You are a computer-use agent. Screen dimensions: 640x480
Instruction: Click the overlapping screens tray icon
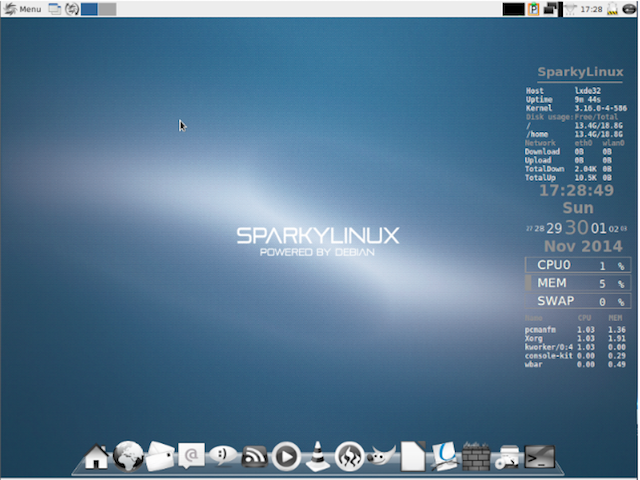point(551,9)
